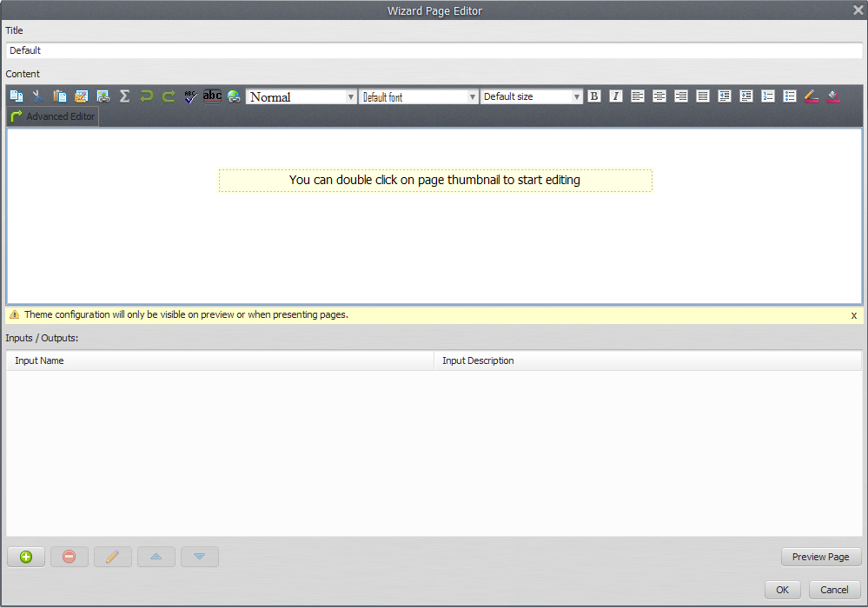Open the Normal paragraph style dropdown

coord(301,96)
